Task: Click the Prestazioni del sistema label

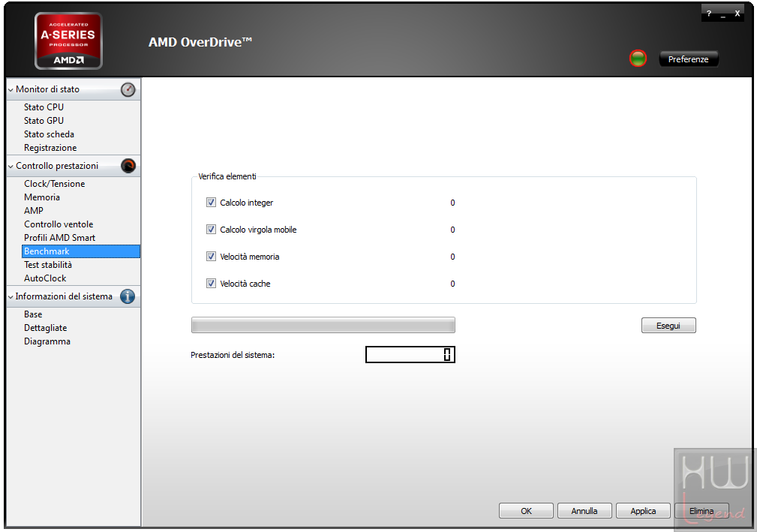Action: click(233, 355)
